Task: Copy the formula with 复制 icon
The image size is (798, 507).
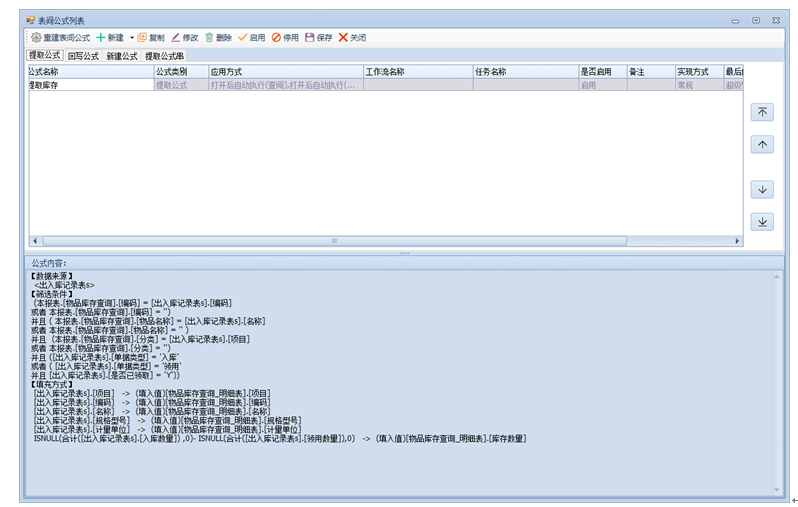Action: tap(142, 38)
